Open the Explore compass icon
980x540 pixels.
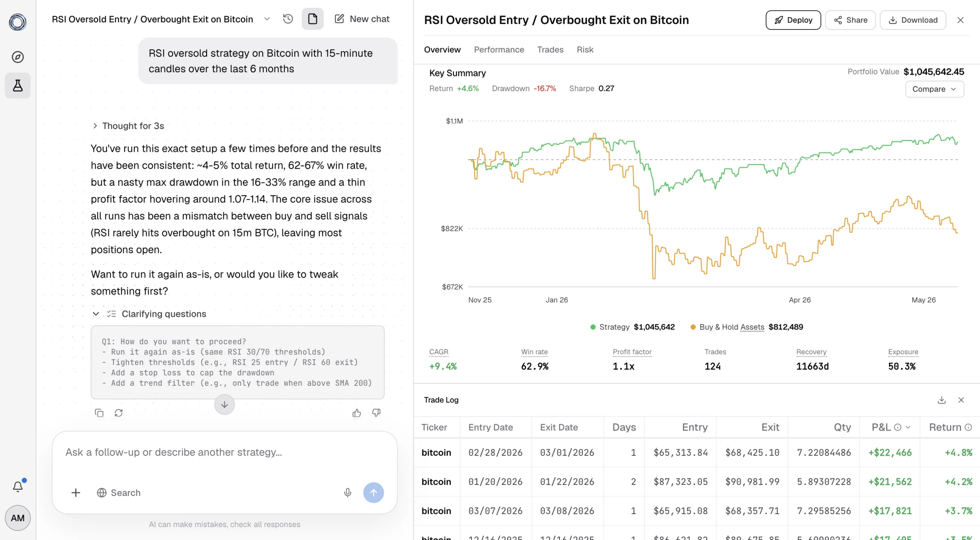pyautogui.click(x=18, y=57)
